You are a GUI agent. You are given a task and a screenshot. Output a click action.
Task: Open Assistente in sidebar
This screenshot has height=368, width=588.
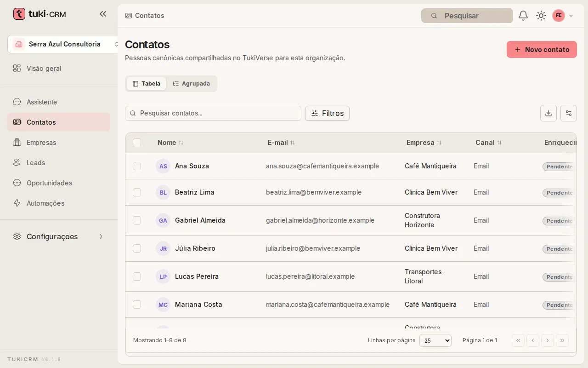59,102
